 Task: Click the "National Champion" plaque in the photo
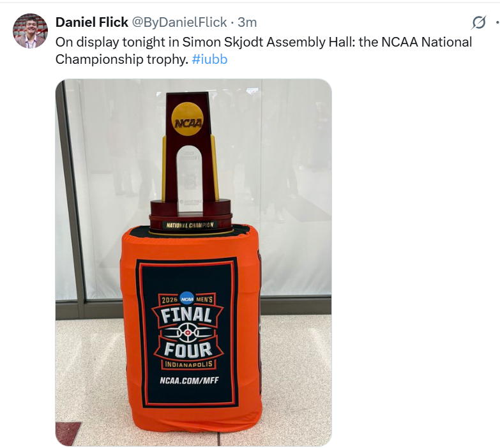(190, 225)
